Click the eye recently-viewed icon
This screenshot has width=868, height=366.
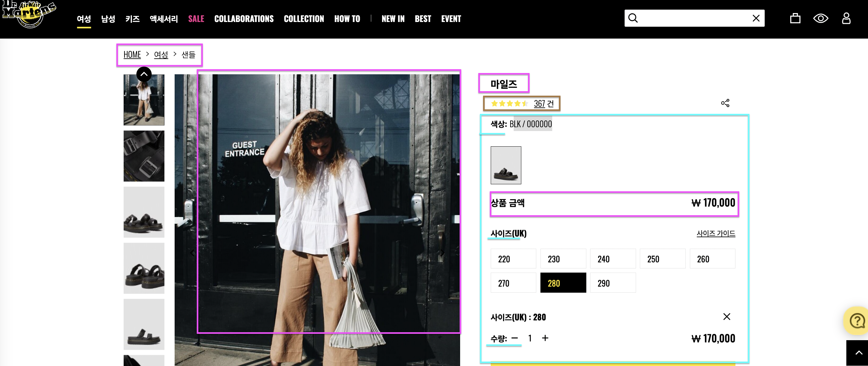pyautogui.click(x=821, y=18)
